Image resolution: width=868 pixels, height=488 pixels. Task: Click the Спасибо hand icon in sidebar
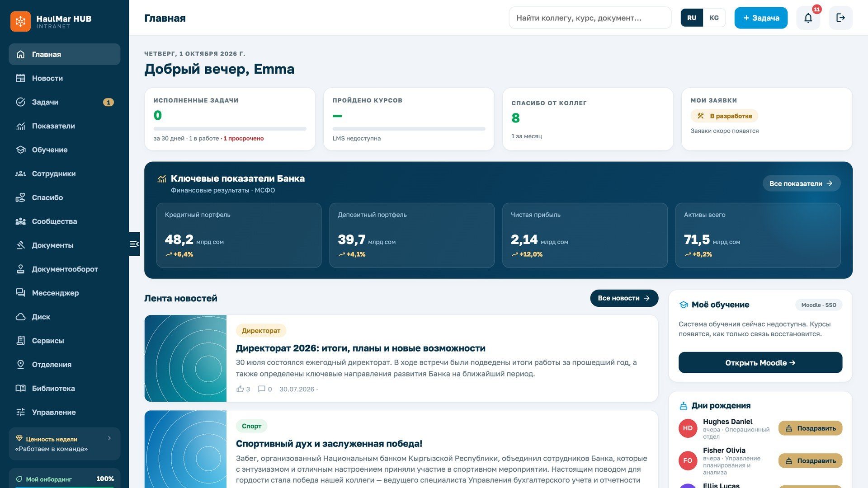(x=20, y=197)
